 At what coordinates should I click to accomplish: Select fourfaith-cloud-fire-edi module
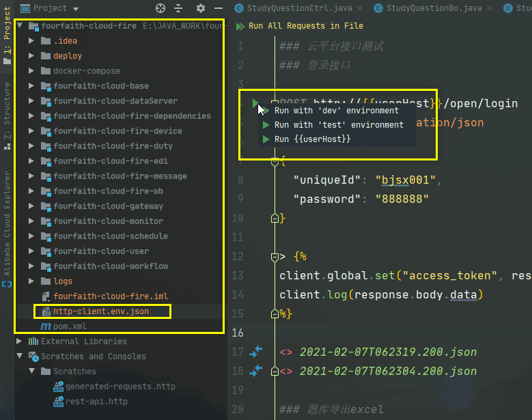pos(111,160)
